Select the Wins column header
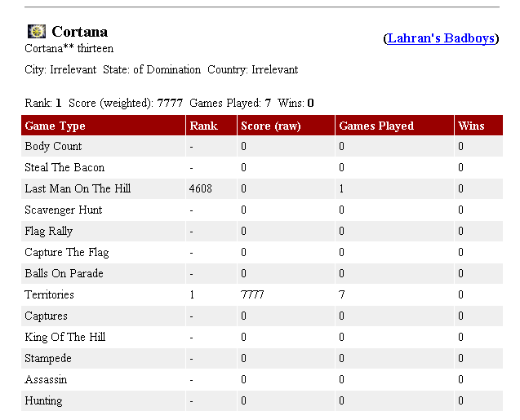Viewport: 520px width, 420px height. click(x=471, y=126)
